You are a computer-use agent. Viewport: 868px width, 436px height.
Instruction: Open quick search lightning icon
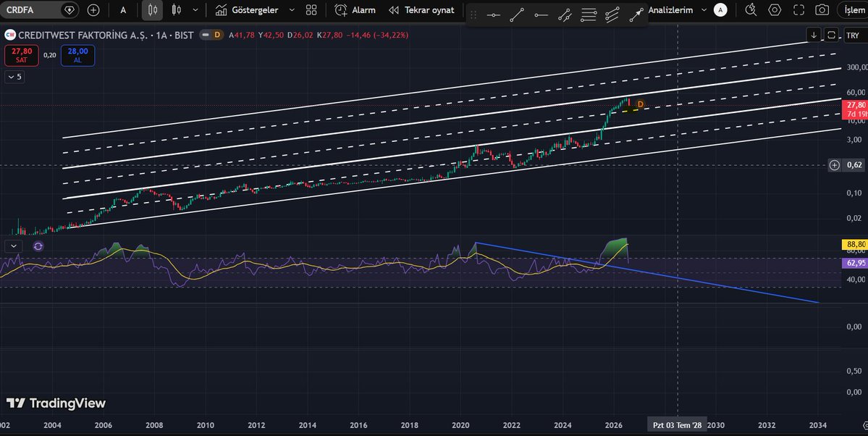pyautogui.click(x=751, y=10)
